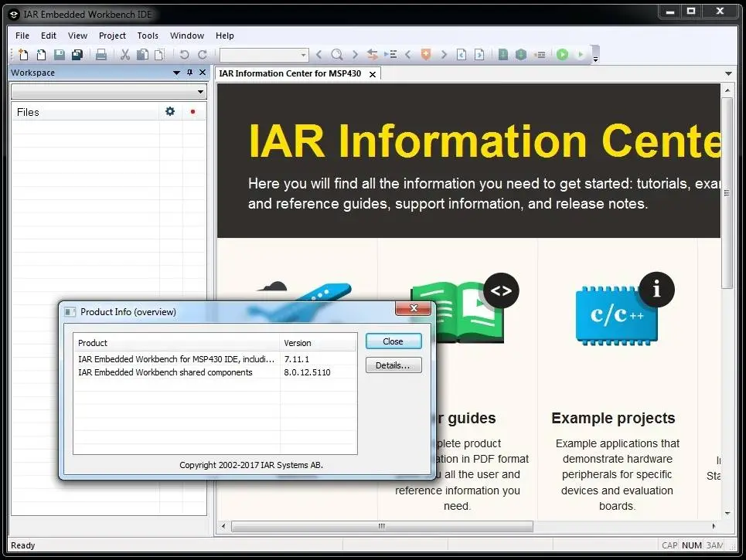Open the Window menu
Screen dimensions: 746x560
(187, 36)
